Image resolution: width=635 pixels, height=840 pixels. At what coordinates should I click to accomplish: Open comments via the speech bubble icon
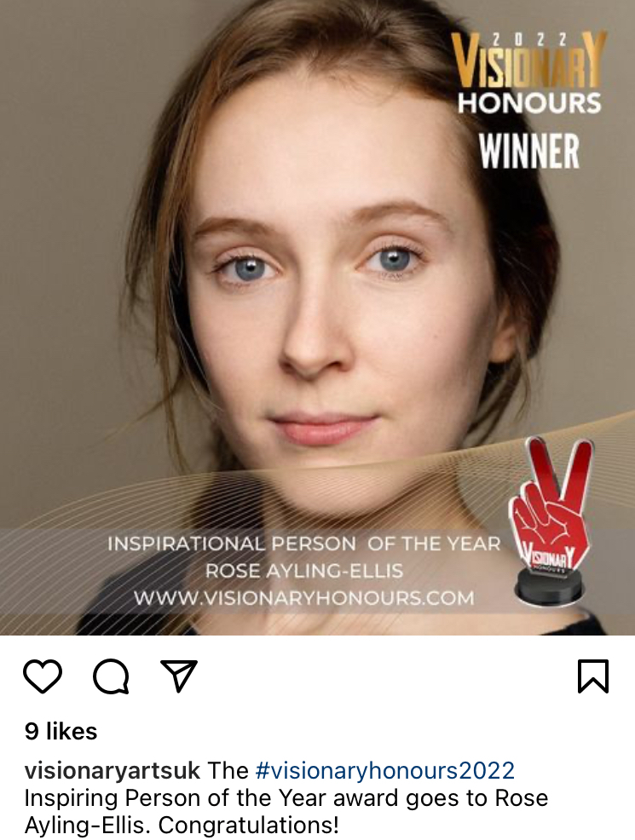[111, 676]
